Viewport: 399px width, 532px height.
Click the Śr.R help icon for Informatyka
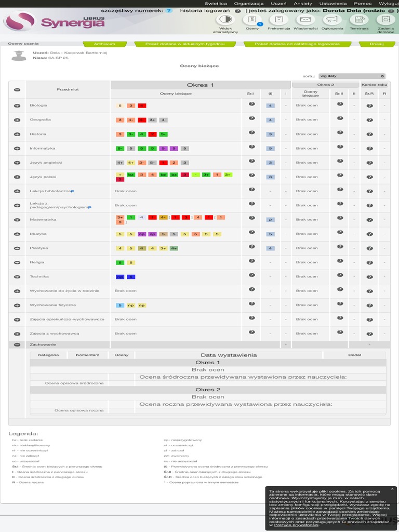[x=369, y=148]
